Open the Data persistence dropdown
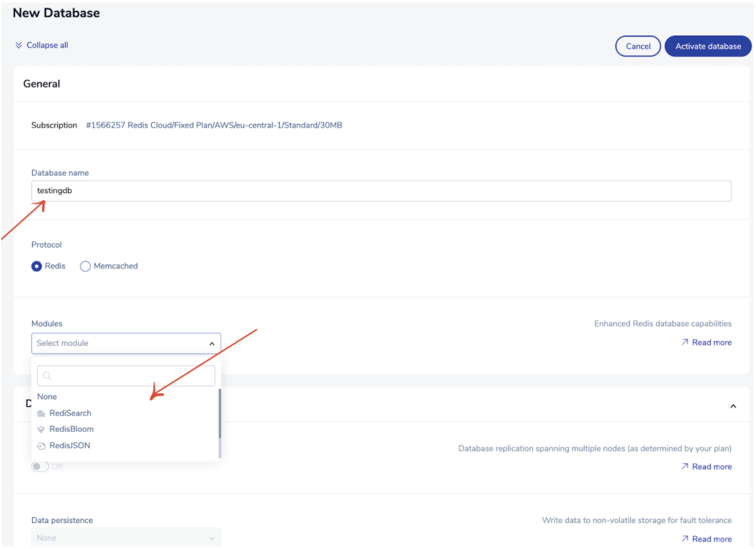 click(126, 538)
